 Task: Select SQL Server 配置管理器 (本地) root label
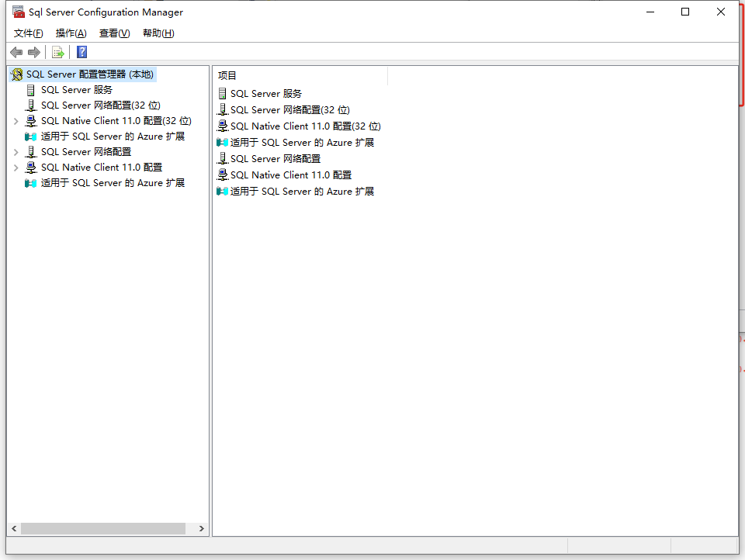[x=90, y=74]
